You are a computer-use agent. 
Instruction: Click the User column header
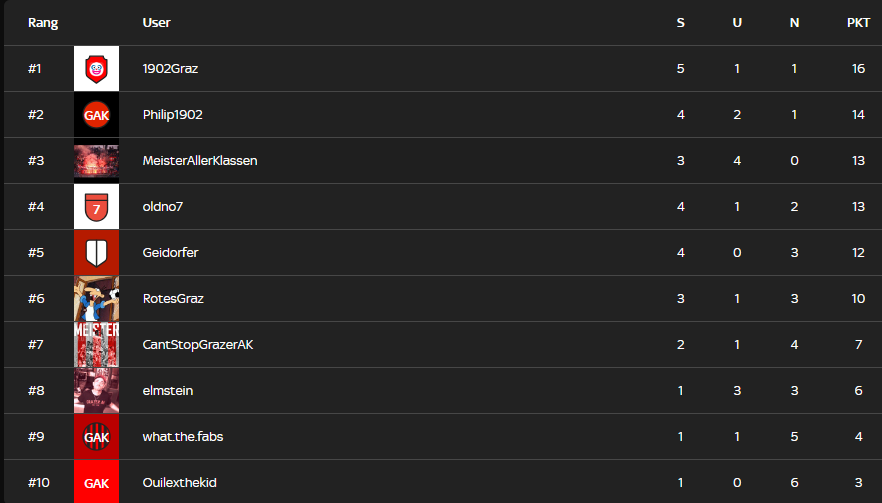pos(156,23)
